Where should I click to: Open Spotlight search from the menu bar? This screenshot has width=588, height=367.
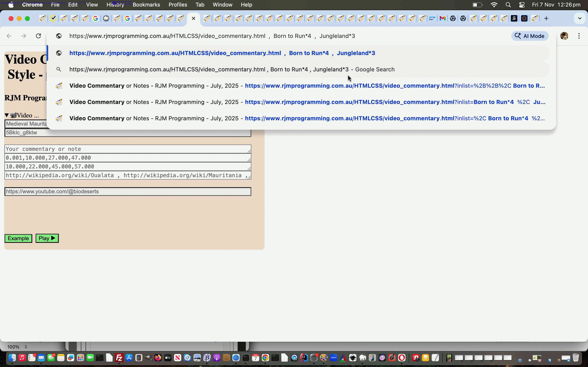click(508, 5)
